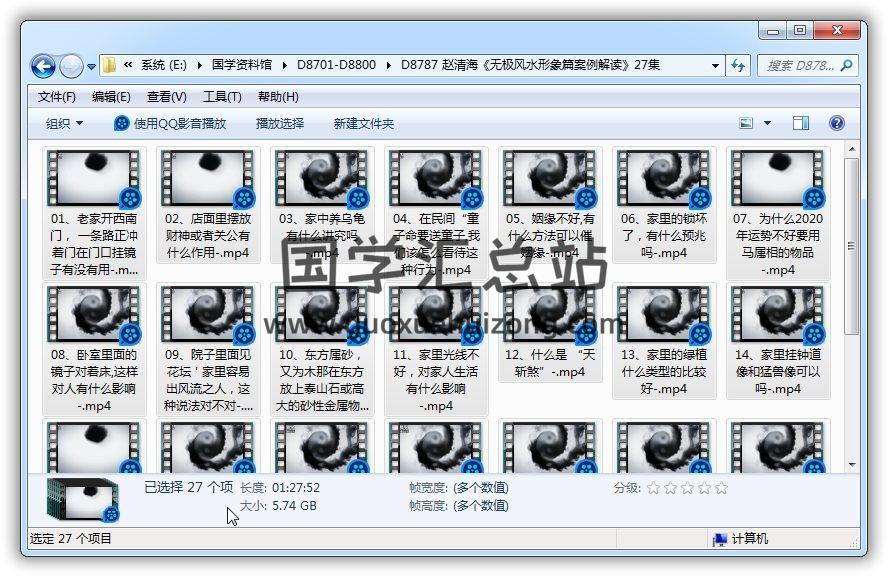Screen dimensions: 888x577
Task: Open the address bar history dropdown
Action: (x=715, y=66)
